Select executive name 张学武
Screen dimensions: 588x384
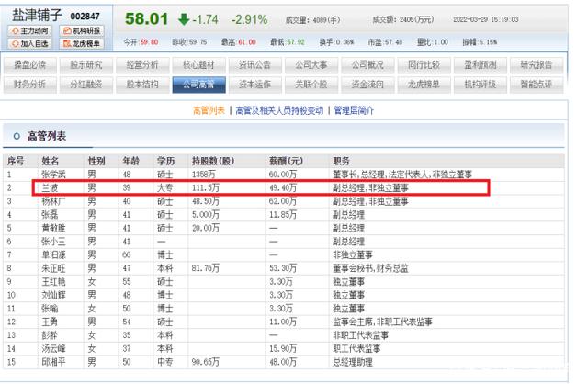pos(53,175)
